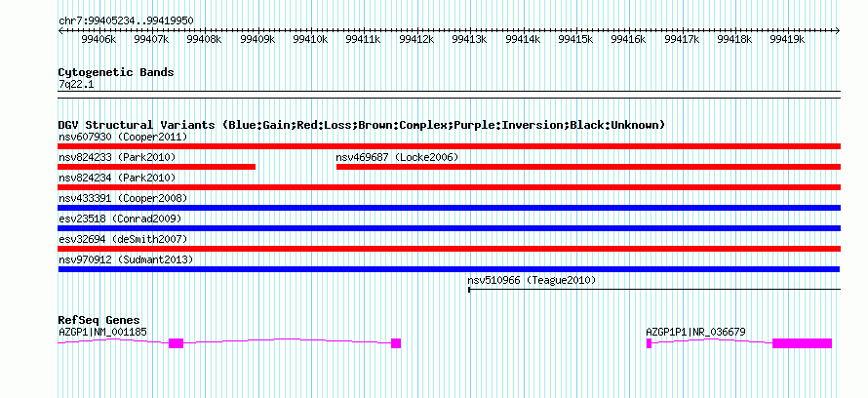Click the esv32694 (deSmith2007) label
Image resolution: width=868 pixels, height=398 pixels.
coord(123,240)
